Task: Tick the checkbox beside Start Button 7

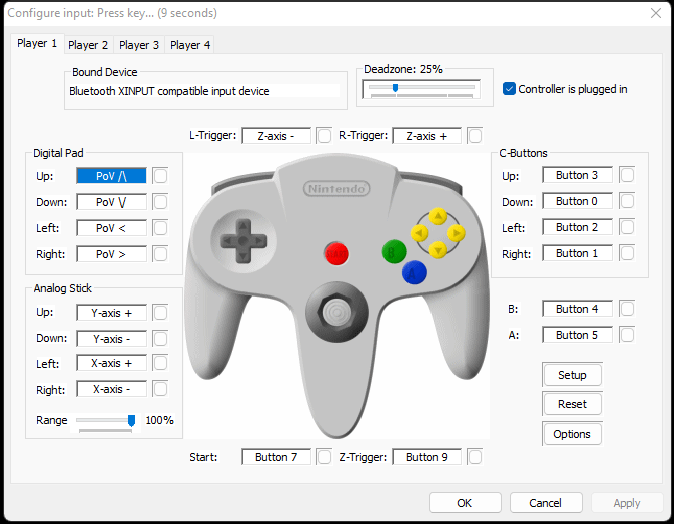Action: click(x=324, y=457)
